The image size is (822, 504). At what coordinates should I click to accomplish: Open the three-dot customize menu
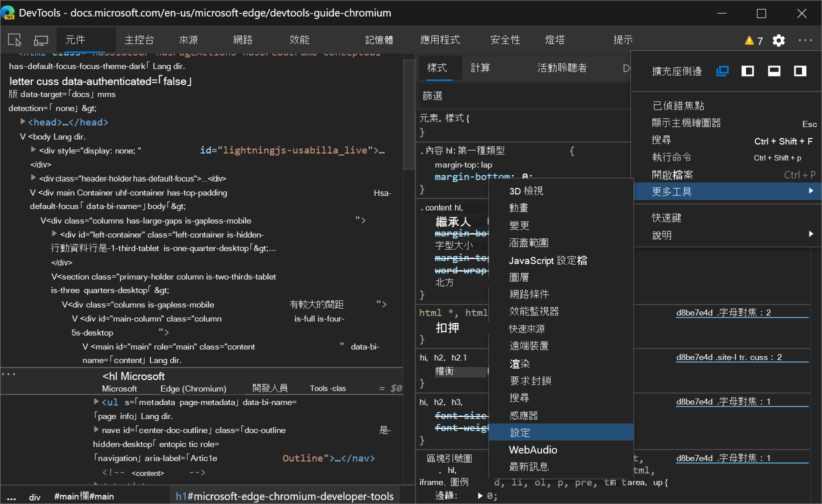[x=805, y=40]
